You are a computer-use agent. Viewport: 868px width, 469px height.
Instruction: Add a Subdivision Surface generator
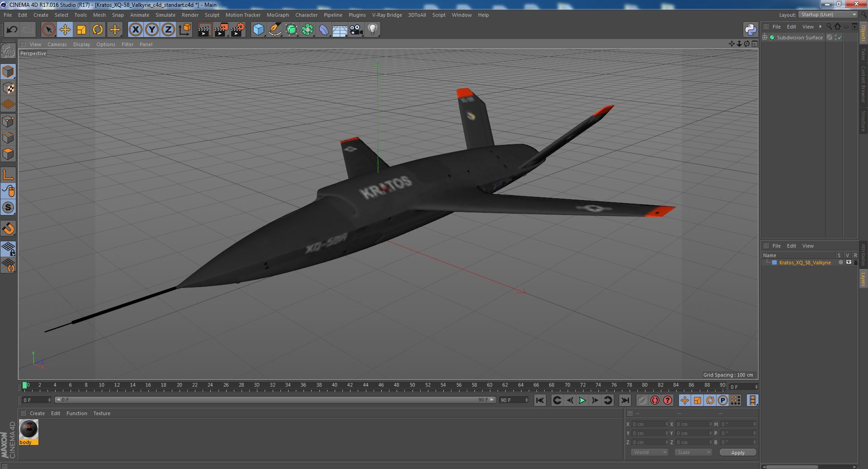click(x=291, y=30)
